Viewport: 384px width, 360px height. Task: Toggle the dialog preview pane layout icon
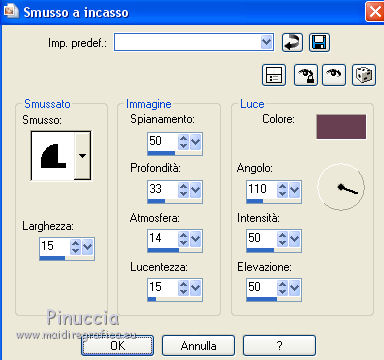point(274,75)
